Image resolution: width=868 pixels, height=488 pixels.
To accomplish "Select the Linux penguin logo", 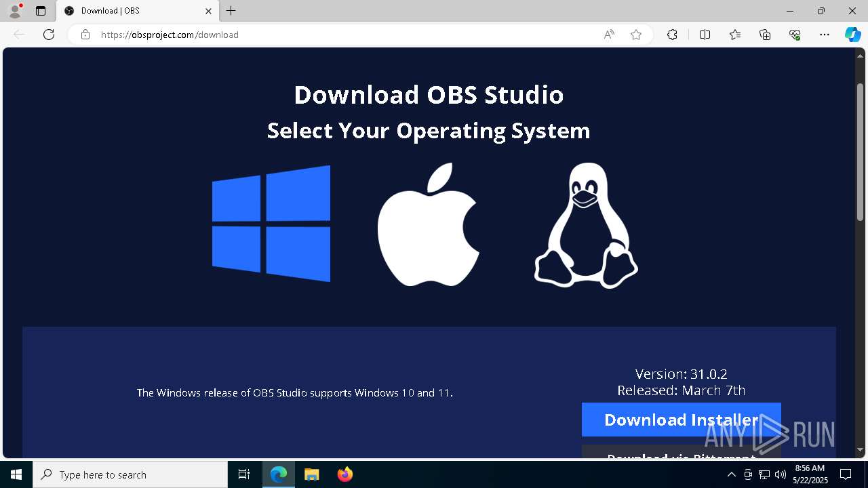I will coord(586,225).
